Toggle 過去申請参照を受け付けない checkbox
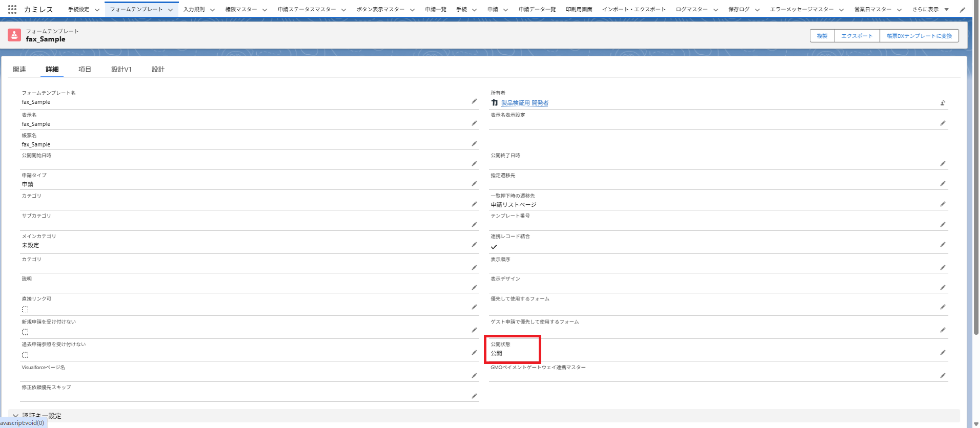This screenshot has height=428, width=980. pyautogui.click(x=25, y=355)
